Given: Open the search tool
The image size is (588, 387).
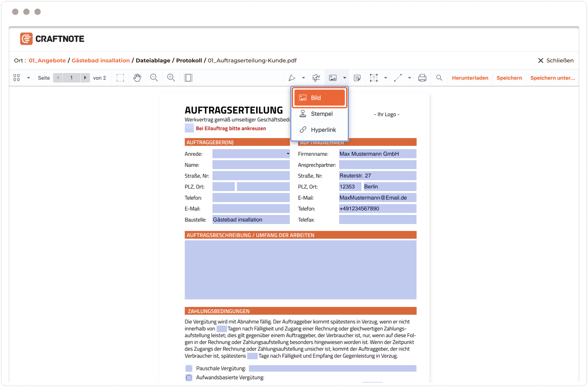Looking at the screenshot, I should coord(439,78).
